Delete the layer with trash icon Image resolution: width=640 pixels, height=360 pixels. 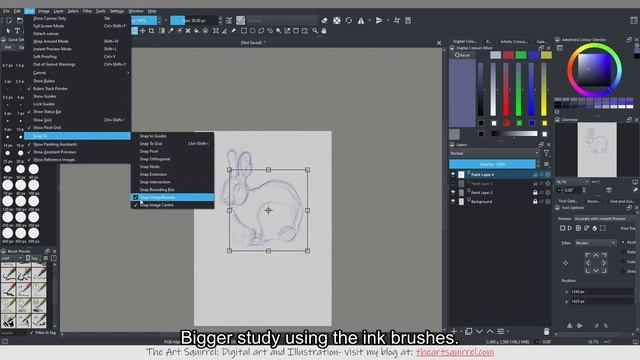(547, 331)
